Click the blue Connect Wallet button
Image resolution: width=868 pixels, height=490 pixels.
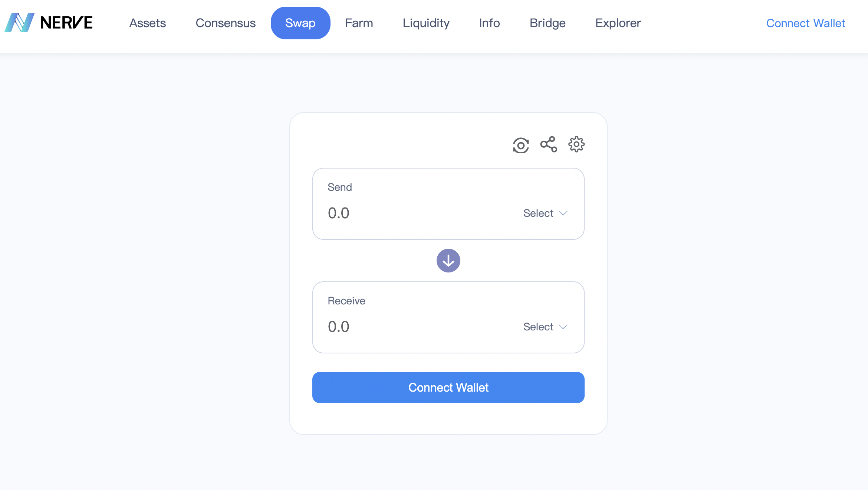(x=448, y=388)
